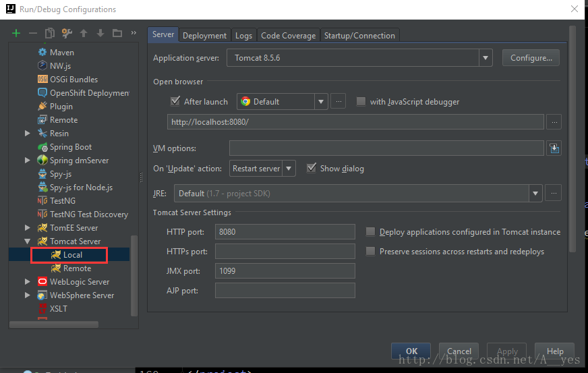Switch to the Code Coverage tab
Screen dimensions: 588x373
(x=289, y=36)
